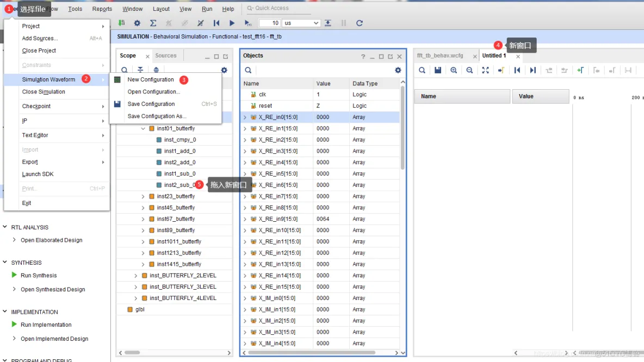Click the Sigma reports icon in toolbar
644x362 pixels.
pyautogui.click(x=153, y=23)
